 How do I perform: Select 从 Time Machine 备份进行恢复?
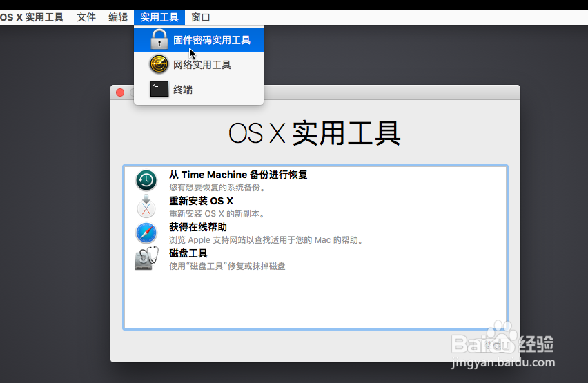238,175
